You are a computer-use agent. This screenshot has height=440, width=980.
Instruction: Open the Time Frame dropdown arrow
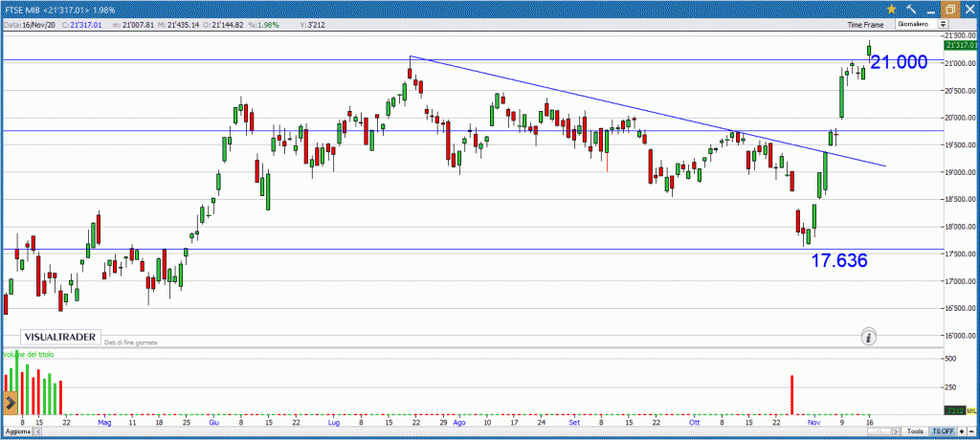coord(943,24)
